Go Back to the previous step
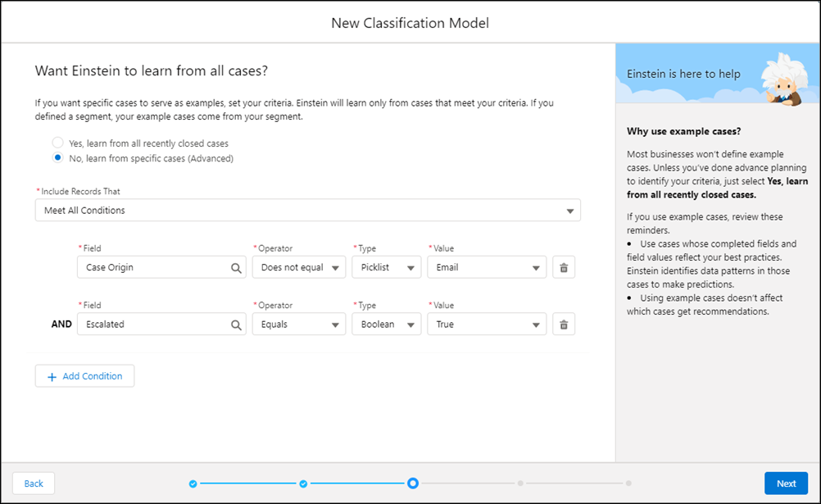This screenshot has width=821, height=504. [x=33, y=483]
